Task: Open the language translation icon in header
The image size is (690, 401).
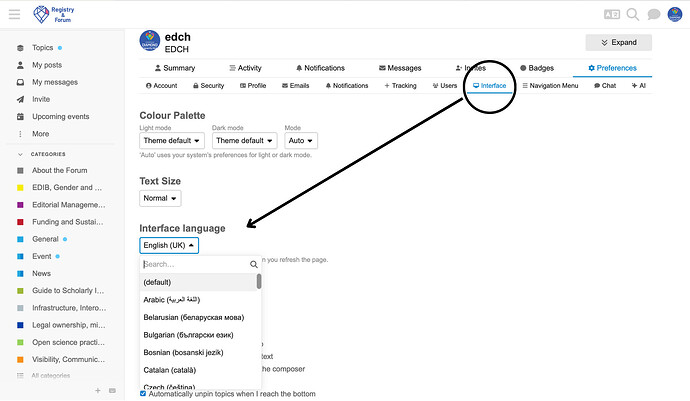Action: (612, 15)
